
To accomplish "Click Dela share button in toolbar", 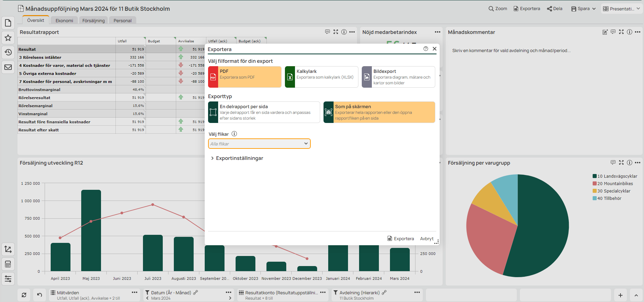I will pyautogui.click(x=555, y=9).
